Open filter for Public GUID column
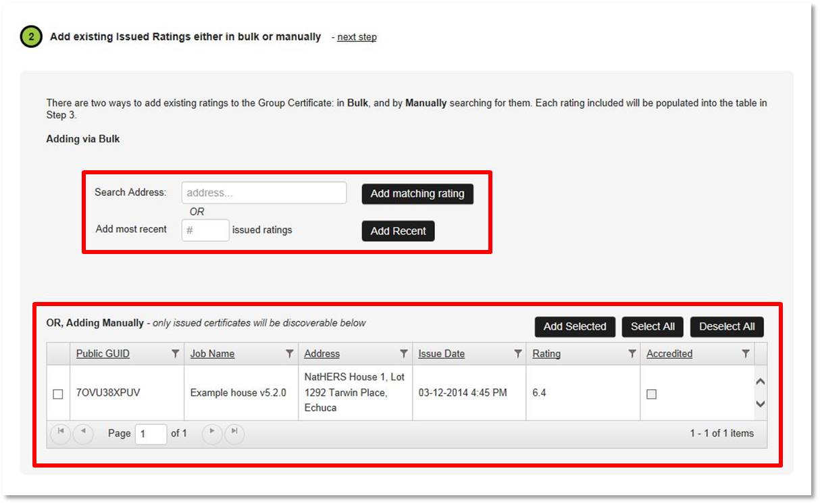 [x=176, y=354]
